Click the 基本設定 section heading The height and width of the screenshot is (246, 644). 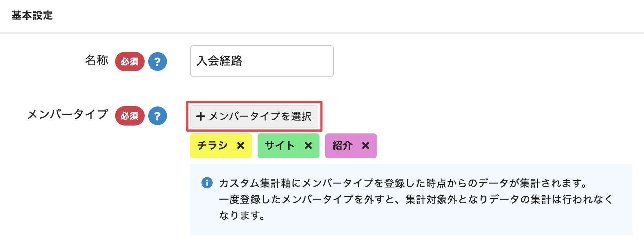tap(32, 15)
